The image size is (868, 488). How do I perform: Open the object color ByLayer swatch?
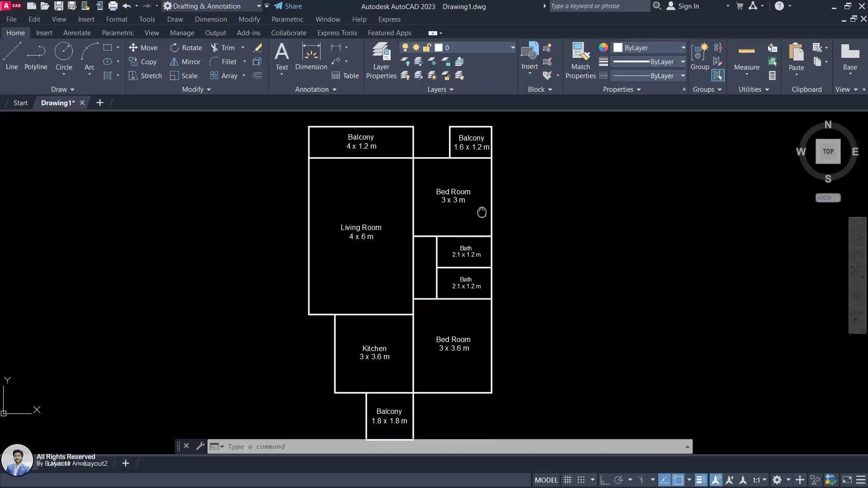click(x=649, y=47)
